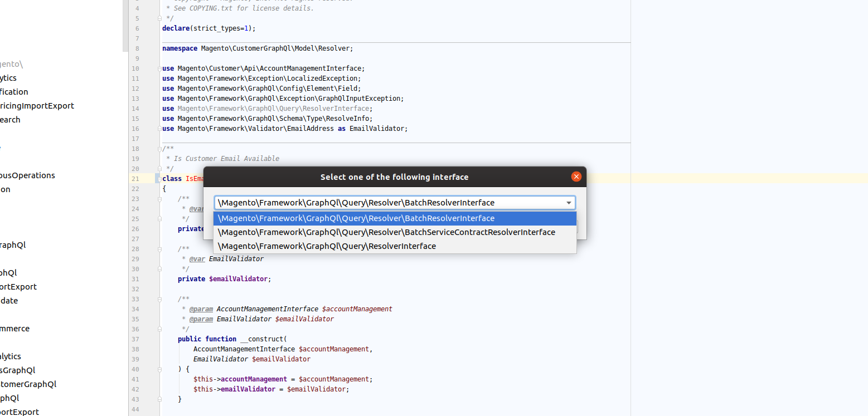Collapse the class body at line 21
Viewport: 868px width, 416px height.
coord(159,179)
